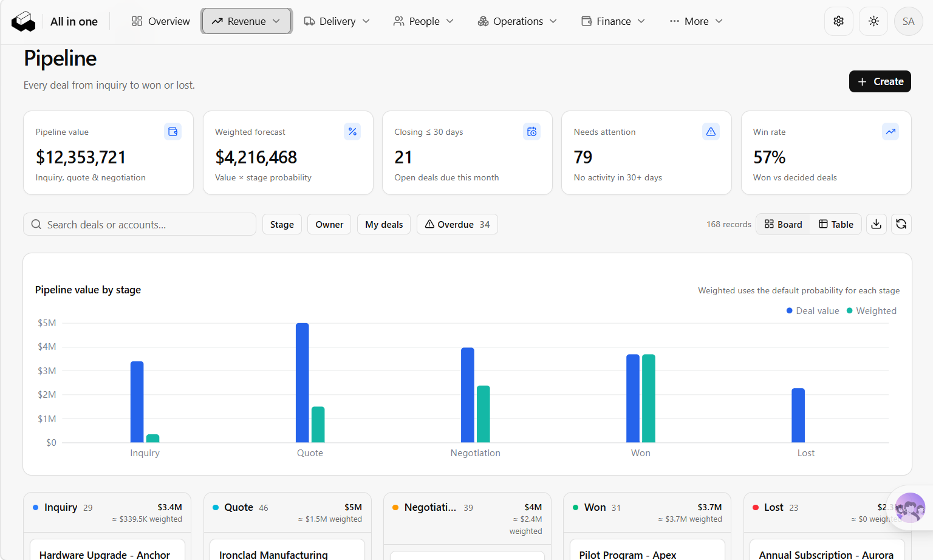Open the Annual Subscription - Aurora deal card

[x=827, y=549]
